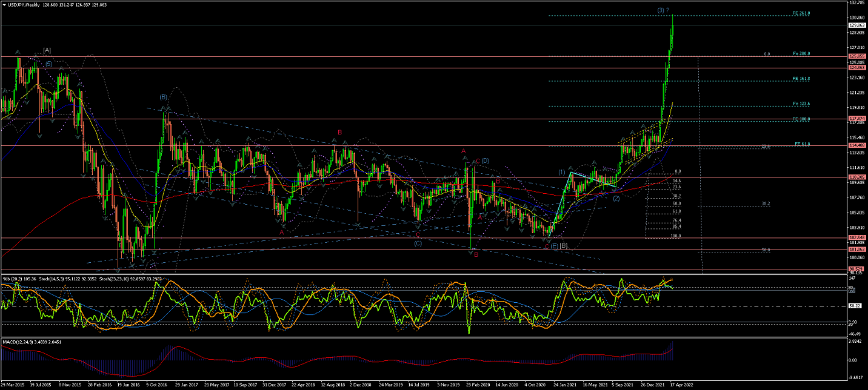Click the 110.305 red price tag
Image resolution: width=868 pixels, height=390 pixels.
tap(856, 177)
